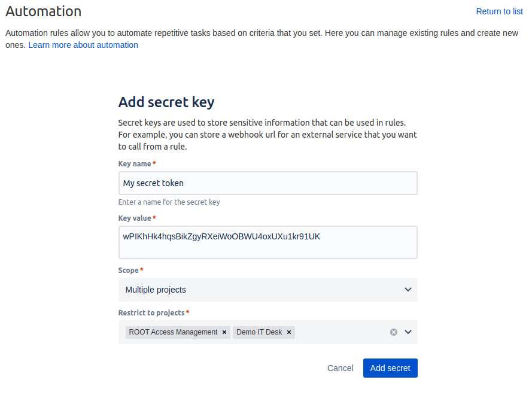Open Learn more about automation
The height and width of the screenshot is (395, 532).
[x=83, y=45]
